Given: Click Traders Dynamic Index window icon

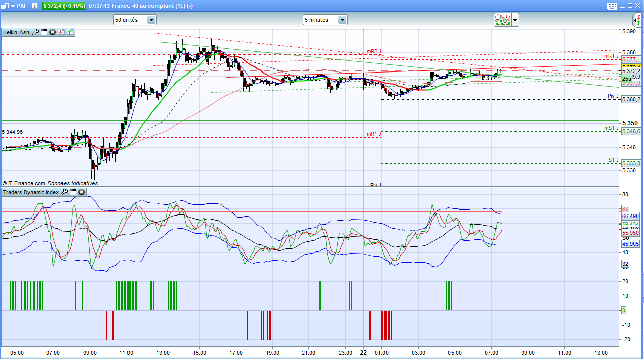Looking at the screenshot, I should (x=73, y=192).
